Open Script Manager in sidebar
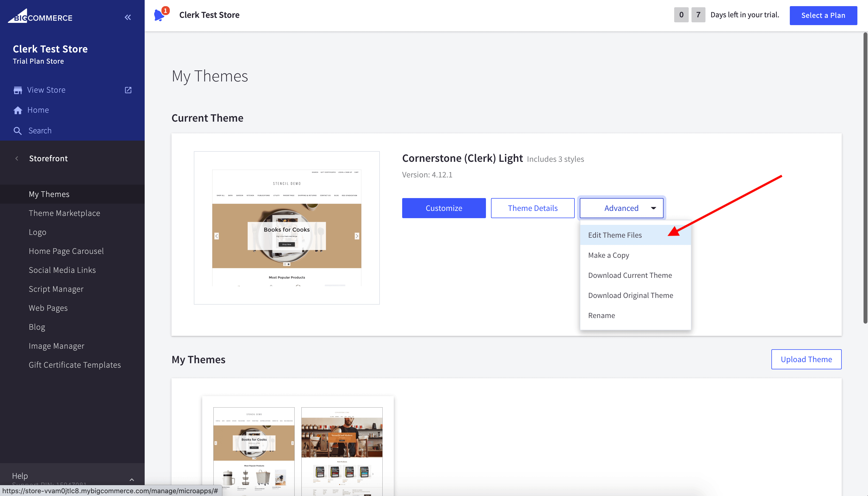 coord(56,289)
